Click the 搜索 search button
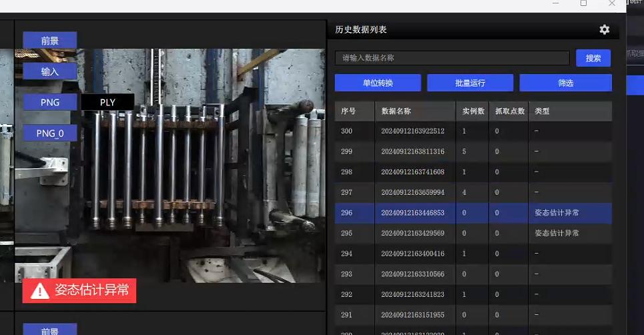The image size is (644, 335). (593, 58)
